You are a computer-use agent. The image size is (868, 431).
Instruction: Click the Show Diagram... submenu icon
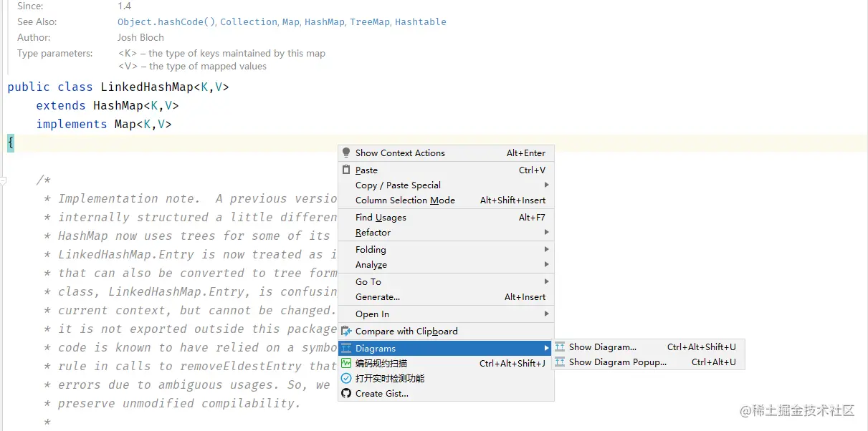point(560,347)
